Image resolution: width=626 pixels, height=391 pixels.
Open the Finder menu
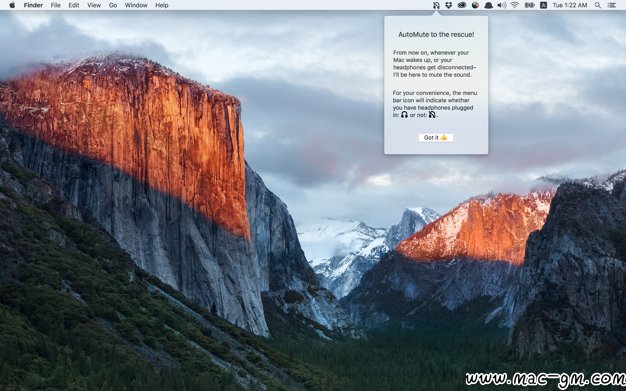[33, 5]
